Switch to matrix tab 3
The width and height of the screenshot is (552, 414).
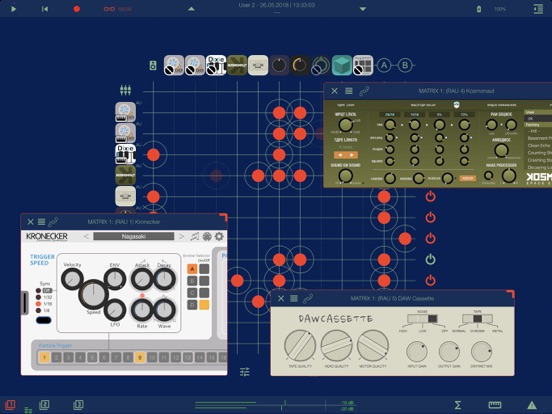pyautogui.click(x=78, y=404)
